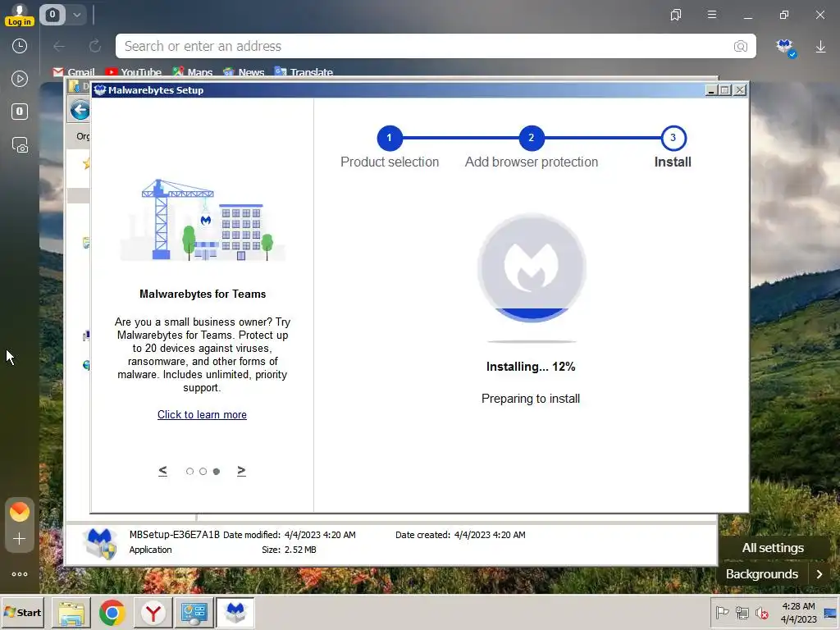Click the camera image search icon
Screen dimensions: 840x630
[x=741, y=47]
